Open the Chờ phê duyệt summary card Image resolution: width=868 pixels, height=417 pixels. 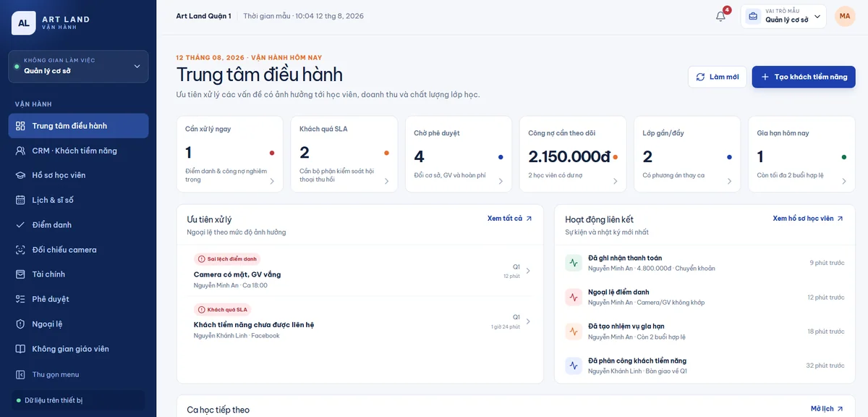pos(459,154)
